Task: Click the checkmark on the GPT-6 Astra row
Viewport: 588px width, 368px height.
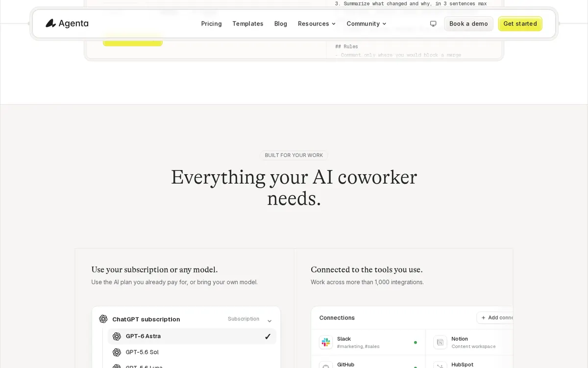Action: coord(268,337)
